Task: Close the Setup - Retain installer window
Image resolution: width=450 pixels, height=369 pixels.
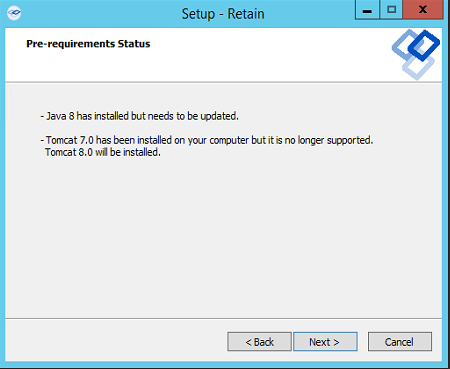Action: [423, 10]
